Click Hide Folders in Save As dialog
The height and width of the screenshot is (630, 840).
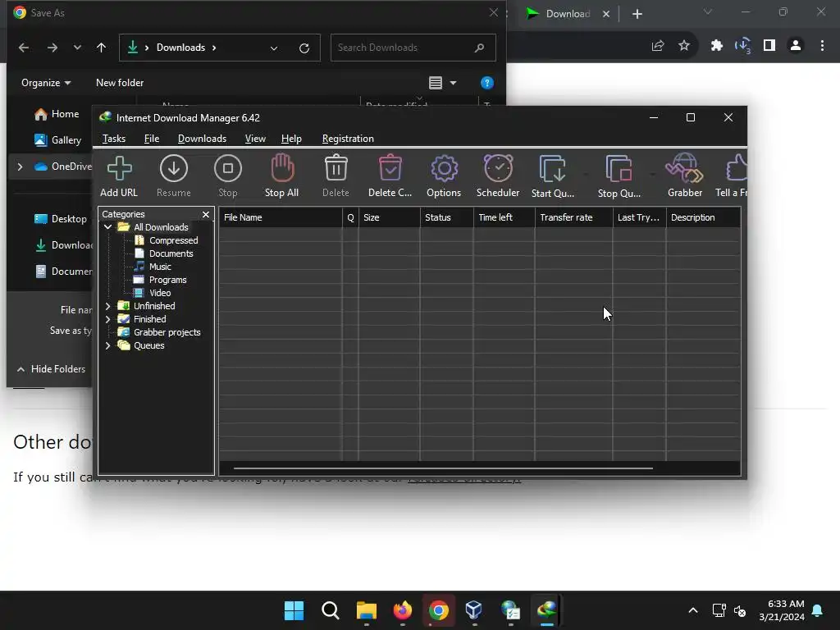51,369
